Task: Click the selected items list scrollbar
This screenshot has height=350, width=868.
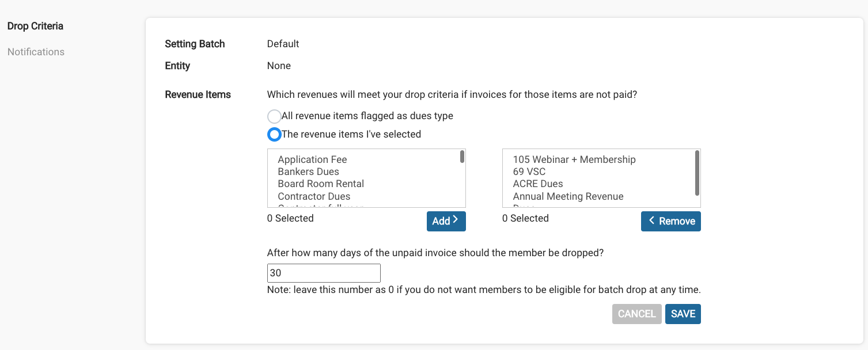Action: (698, 173)
